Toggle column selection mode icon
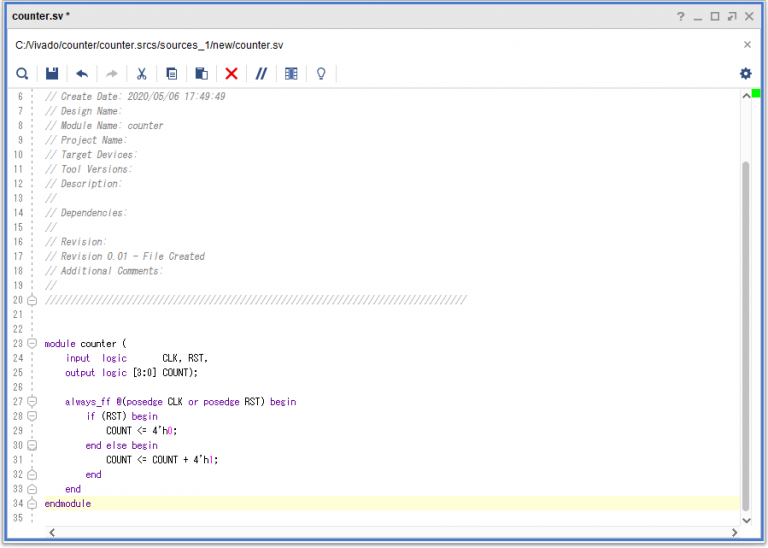 point(291,74)
